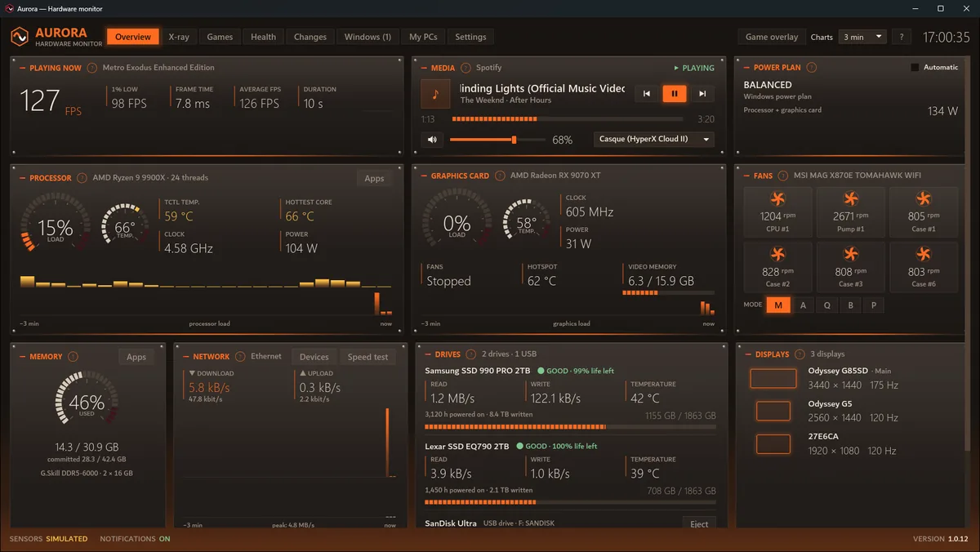This screenshot has width=980, height=552.
Task: Open the help button beside Charts dropdown
Action: click(x=902, y=37)
